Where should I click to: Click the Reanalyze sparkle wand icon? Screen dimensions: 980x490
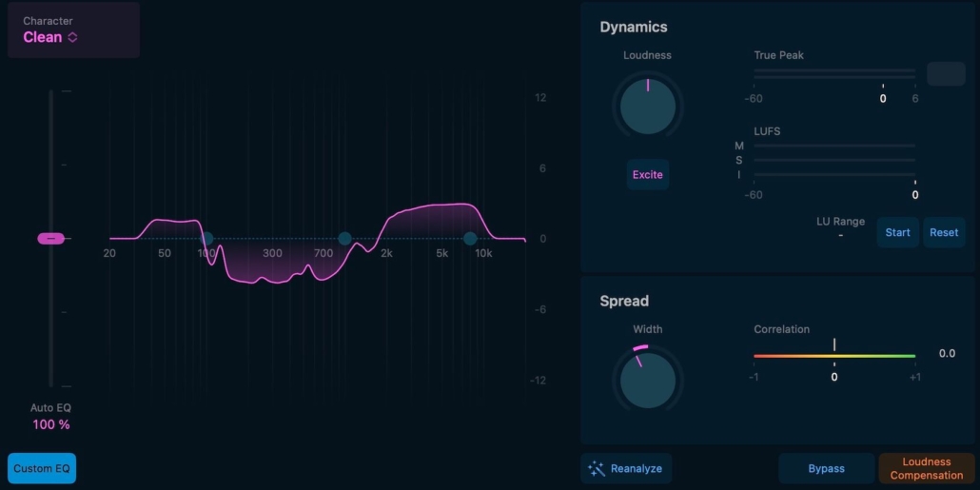tap(597, 468)
